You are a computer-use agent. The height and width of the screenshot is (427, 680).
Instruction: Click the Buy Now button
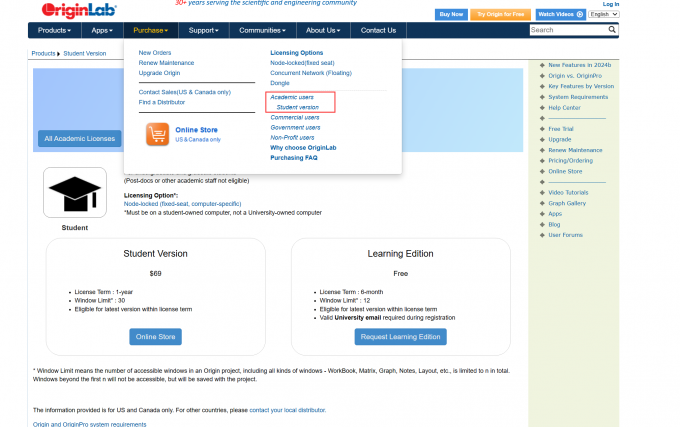coord(451,14)
